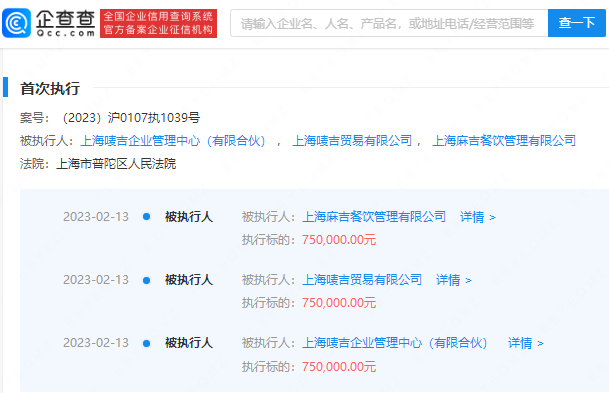This screenshot has width=609, height=393.
Task: Click timeline dot beside 上海麻吉餐饮管理有限公司 entry
Action: click(x=146, y=217)
